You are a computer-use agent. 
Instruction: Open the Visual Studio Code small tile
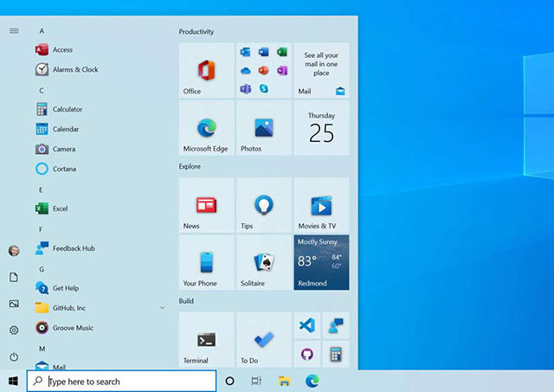click(307, 325)
